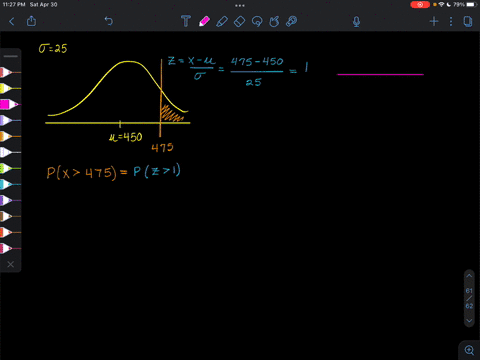This screenshot has height=360, width=480.
Task: Select the Hand scroll tool
Action: pos(274,21)
